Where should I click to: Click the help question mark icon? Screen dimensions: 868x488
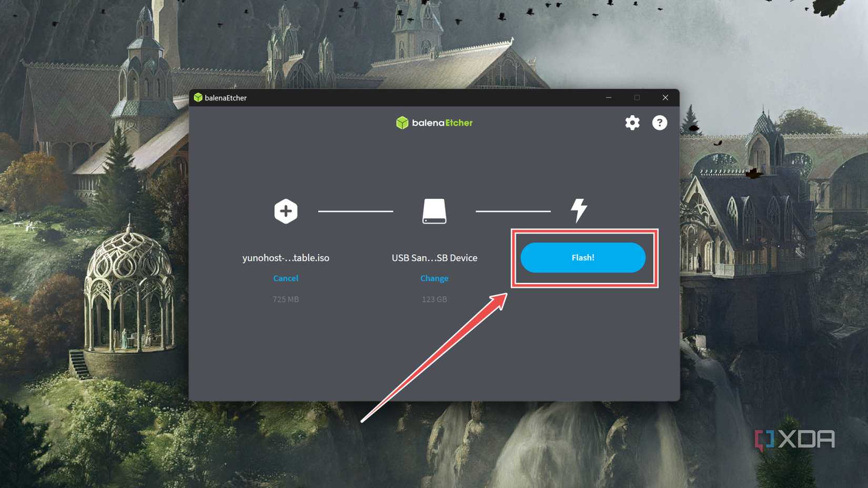click(659, 123)
